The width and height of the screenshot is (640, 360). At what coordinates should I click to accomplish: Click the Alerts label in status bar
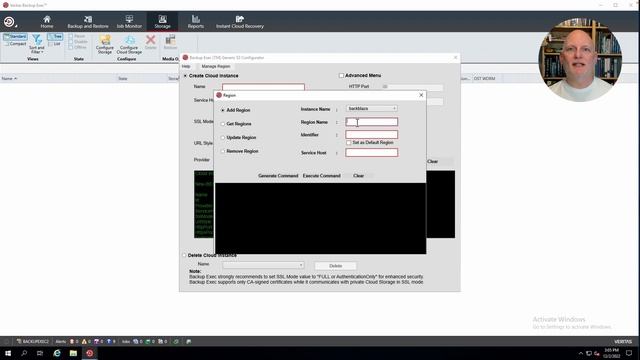coord(60,342)
